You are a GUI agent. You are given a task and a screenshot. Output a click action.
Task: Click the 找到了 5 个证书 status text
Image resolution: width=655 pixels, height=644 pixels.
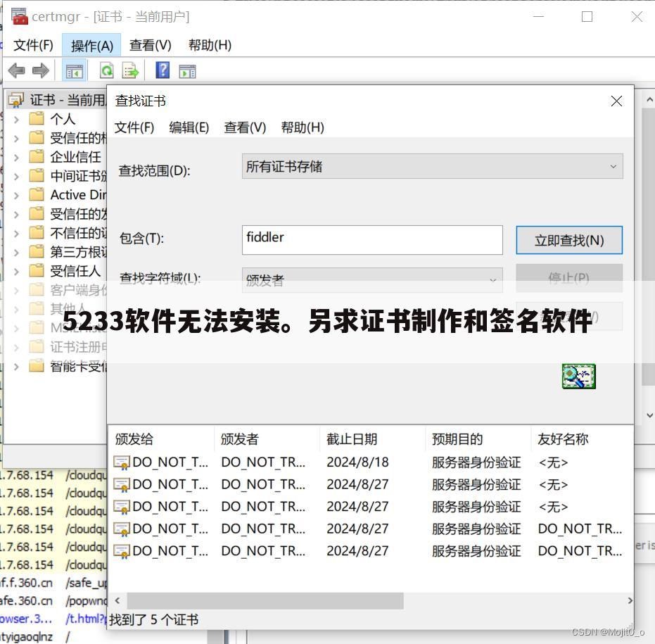(153, 619)
